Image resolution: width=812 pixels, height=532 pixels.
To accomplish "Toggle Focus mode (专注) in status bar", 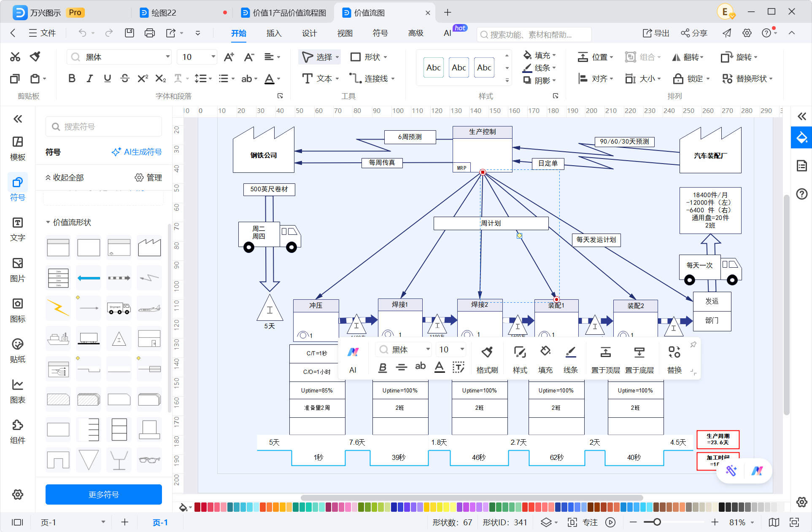I will 583,522.
